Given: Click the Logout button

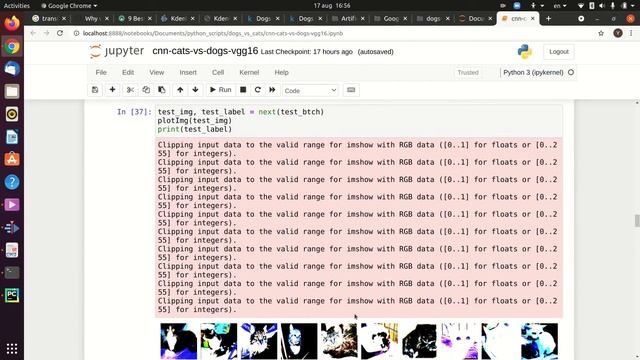Looking at the screenshot, I should [x=559, y=52].
